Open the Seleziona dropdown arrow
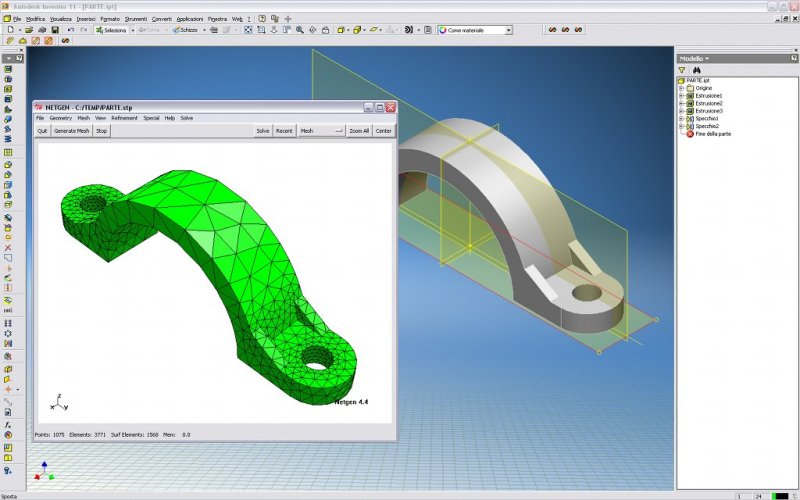 point(133,30)
